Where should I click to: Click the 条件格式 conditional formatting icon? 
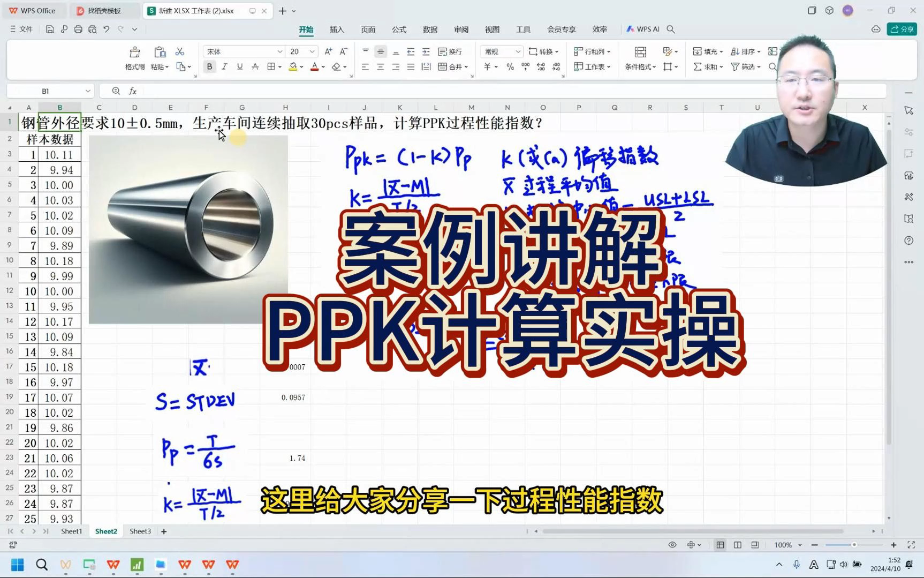639,66
